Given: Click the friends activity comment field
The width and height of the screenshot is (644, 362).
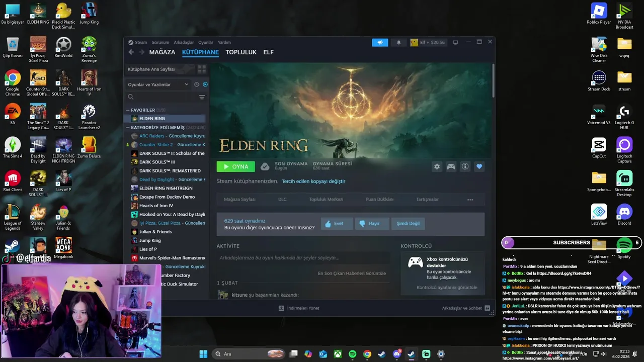Looking at the screenshot, I should pyautogui.click(x=303, y=258).
